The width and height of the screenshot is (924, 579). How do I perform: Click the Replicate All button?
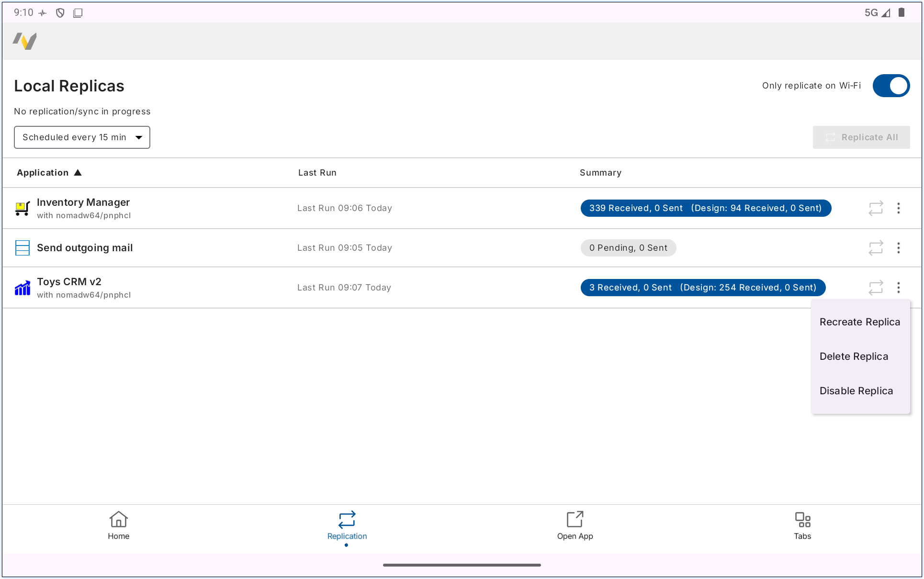[x=861, y=137]
